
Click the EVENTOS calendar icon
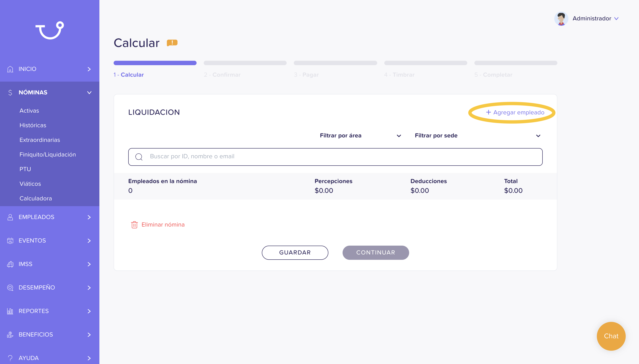(x=10, y=241)
